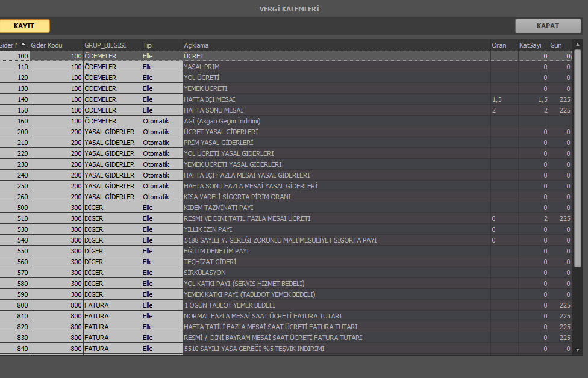Select KISA VADELİ SİGORTA PİRİM ORANI cell
Image resolution: width=588 pixels, height=378 pixels.
[x=336, y=197]
